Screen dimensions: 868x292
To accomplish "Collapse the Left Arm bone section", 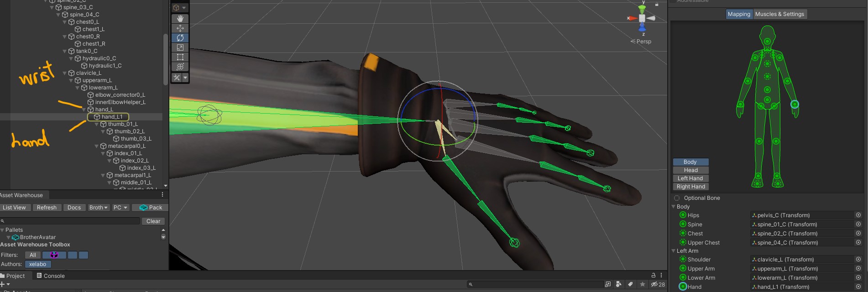I will click(x=674, y=251).
